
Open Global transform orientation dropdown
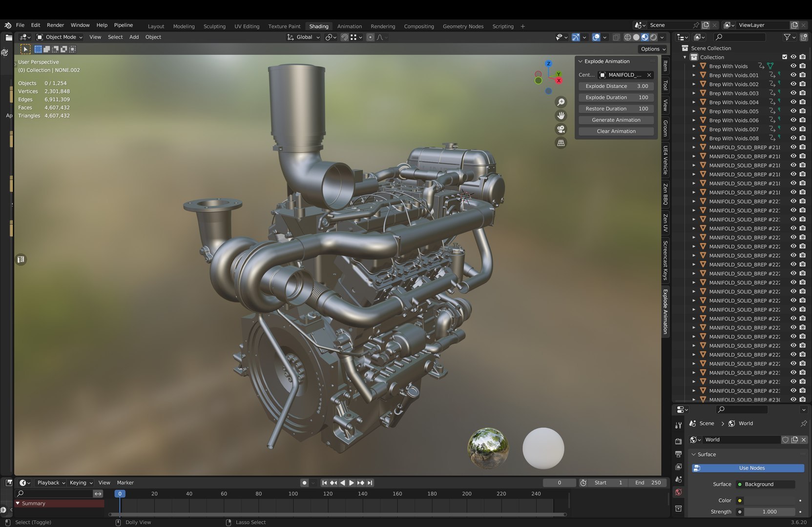[303, 37]
